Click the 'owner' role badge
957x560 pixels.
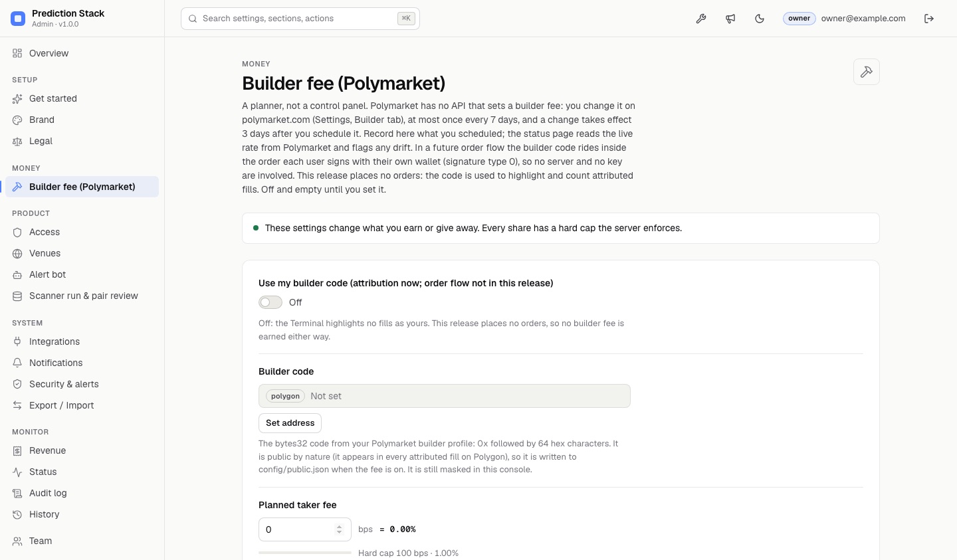[799, 19]
